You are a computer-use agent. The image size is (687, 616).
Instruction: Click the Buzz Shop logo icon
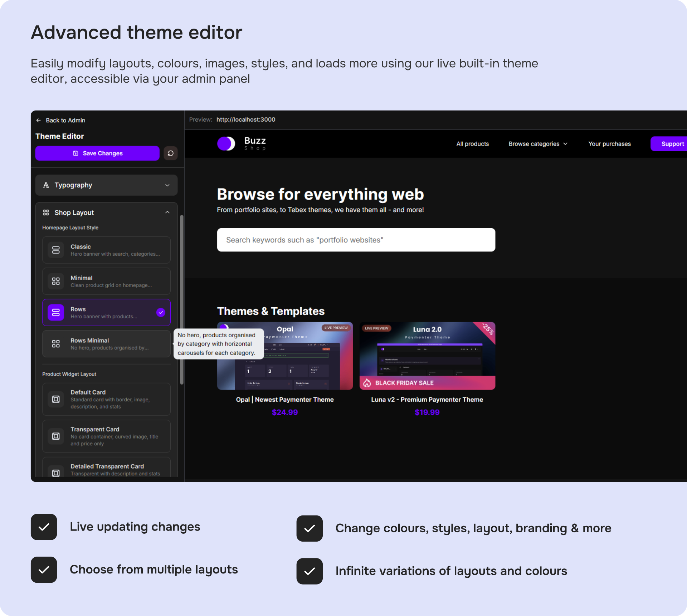(x=226, y=143)
